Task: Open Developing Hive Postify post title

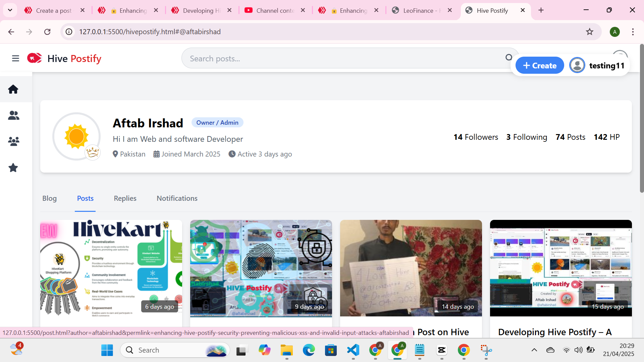Action: pyautogui.click(x=555, y=332)
